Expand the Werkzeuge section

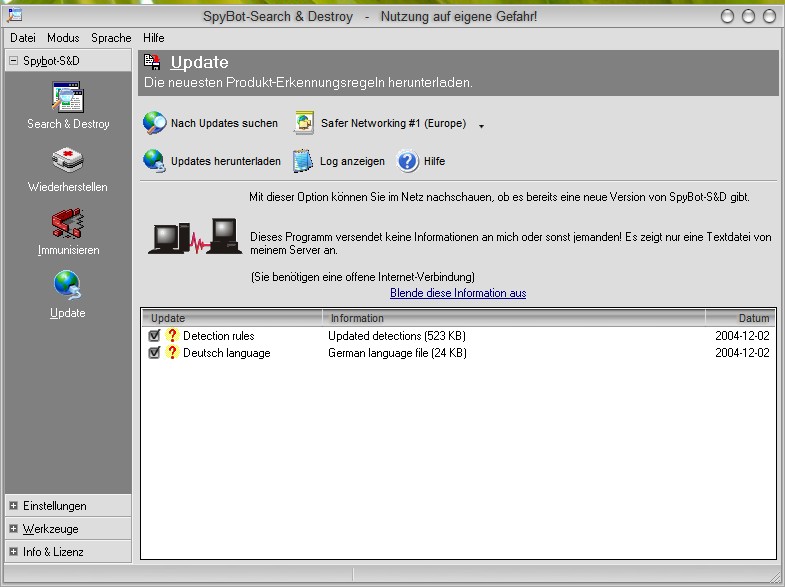click(14, 529)
